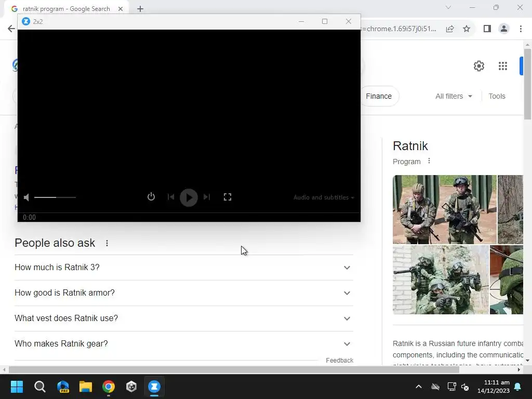Click the playback progress bar

pos(189,212)
